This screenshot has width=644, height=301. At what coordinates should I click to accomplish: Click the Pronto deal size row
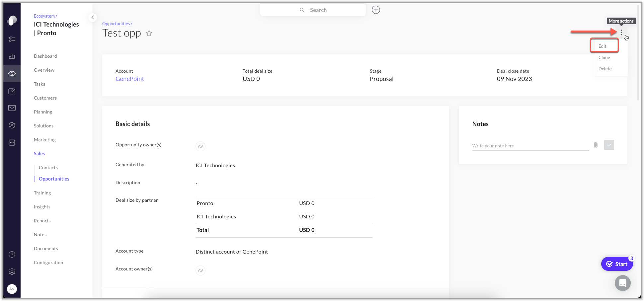(284, 203)
